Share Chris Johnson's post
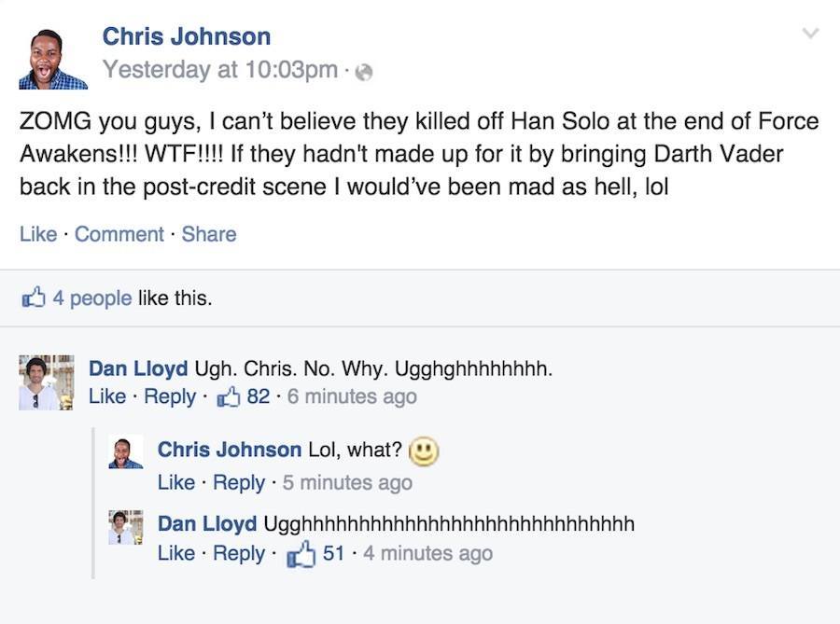This screenshot has height=624, width=840. [209, 233]
